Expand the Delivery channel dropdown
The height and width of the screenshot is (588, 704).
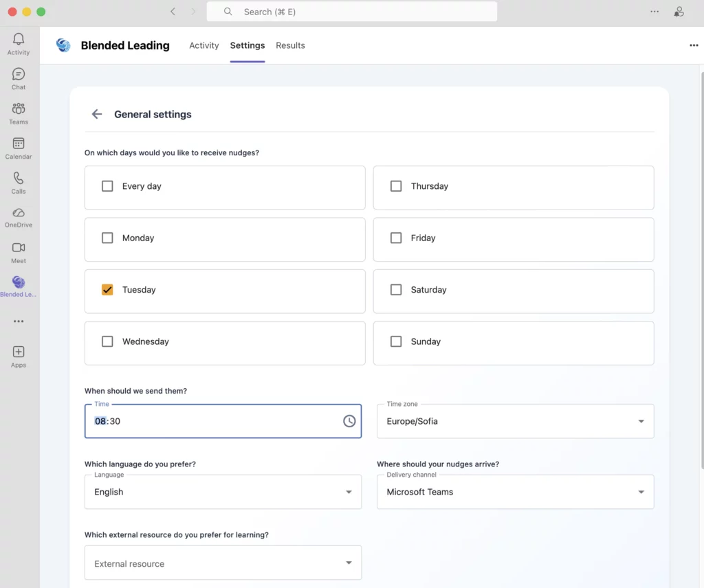click(x=641, y=492)
